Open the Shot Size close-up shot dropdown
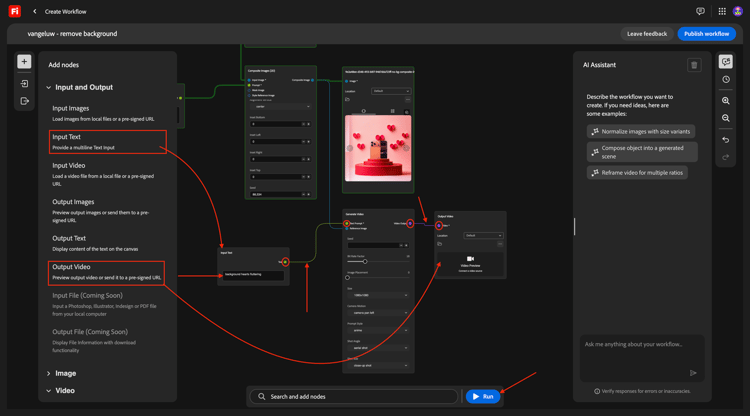This screenshot has width=750, height=416. pos(378,365)
